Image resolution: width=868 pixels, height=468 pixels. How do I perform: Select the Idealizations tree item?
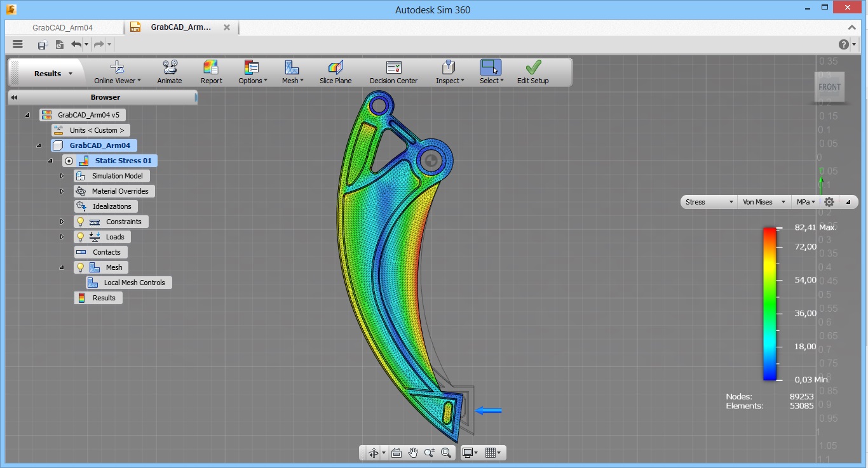point(106,206)
